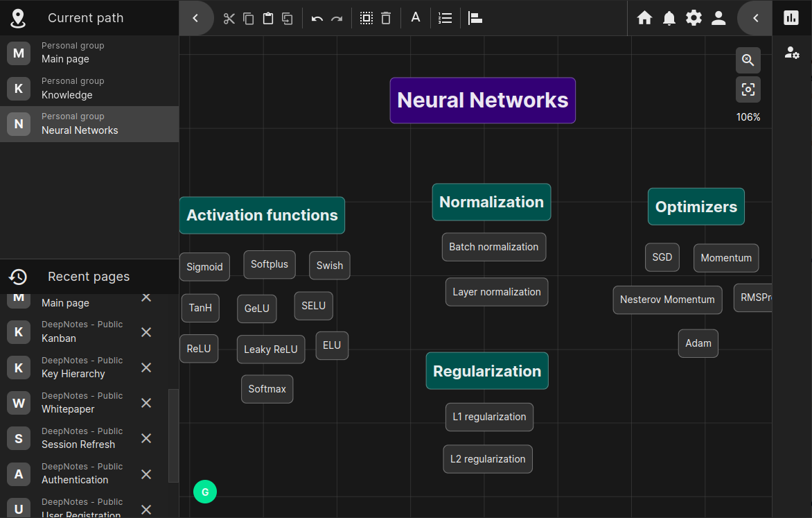The width and height of the screenshot is (812, 518).
Task: Select the Layer normalization note
Action: click(x=497, y=292)
